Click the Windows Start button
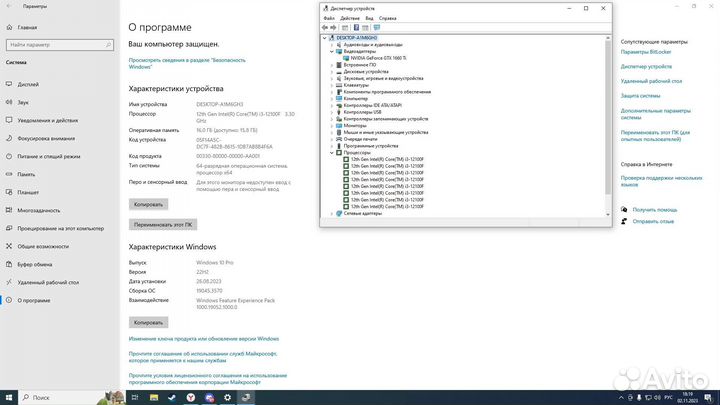The height and width of the screenshot is (405, 720). [8, 397]
